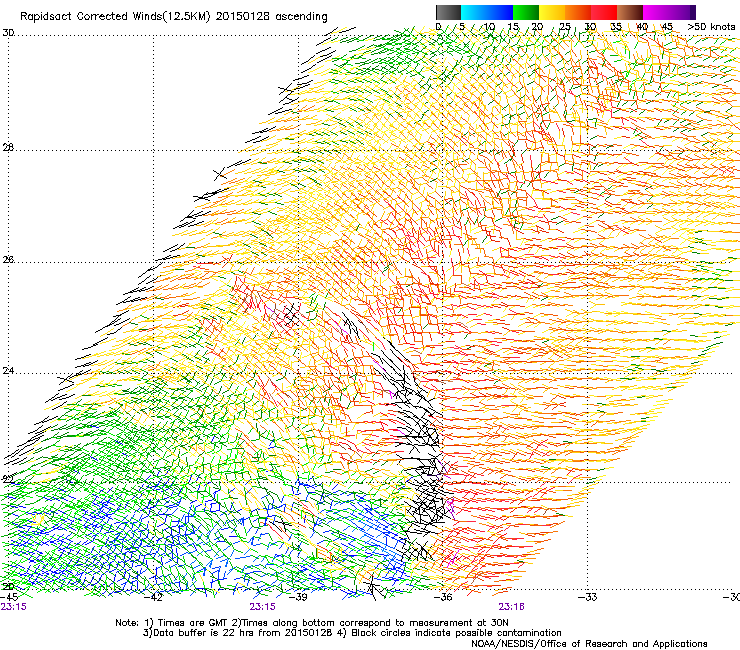This screenshot has height=650, width=740.
Task: Click the brown 35-40 knots legend swatch
Action: click(x=630, y=12)
